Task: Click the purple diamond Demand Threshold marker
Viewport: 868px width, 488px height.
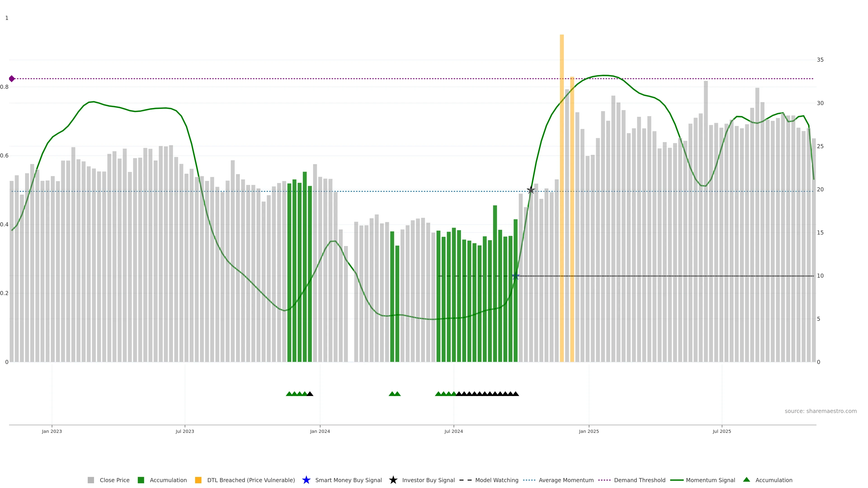Action: point(12,79)
